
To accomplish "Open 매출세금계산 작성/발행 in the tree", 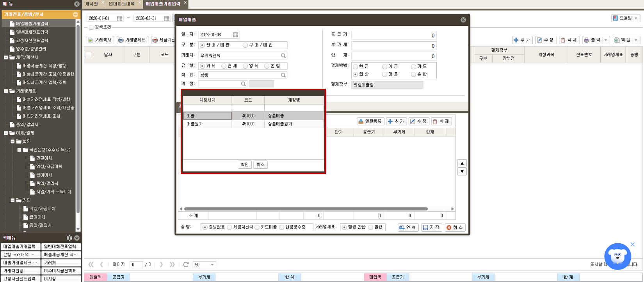I will point(44,66).
